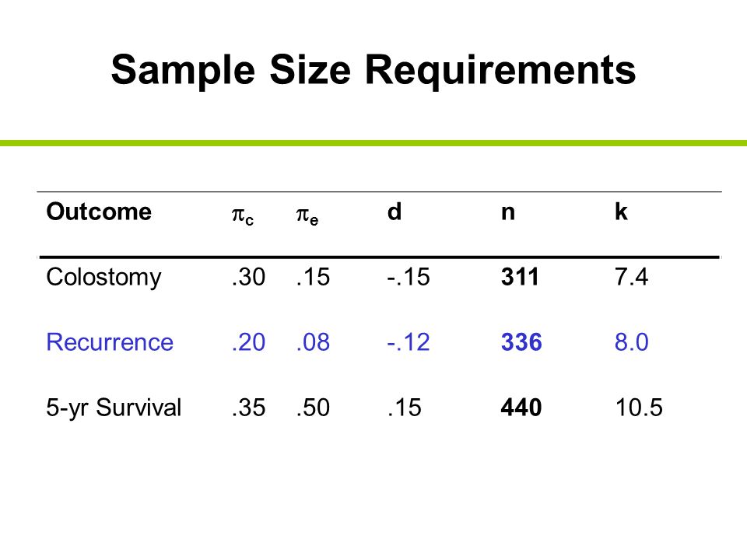The image size is (747, 560).
Task: Click the Colostomy row label
Action: (x=103, y=278)
